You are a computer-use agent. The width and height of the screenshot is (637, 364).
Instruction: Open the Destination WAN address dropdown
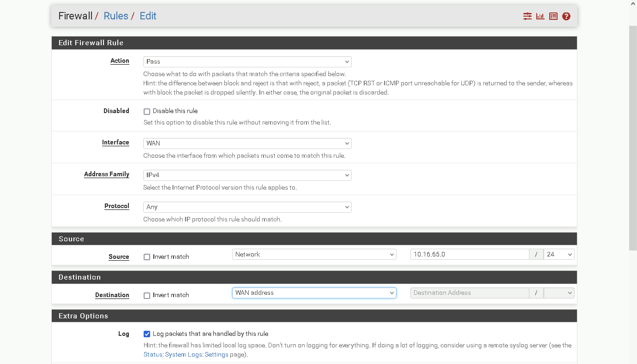pos(314,293)
